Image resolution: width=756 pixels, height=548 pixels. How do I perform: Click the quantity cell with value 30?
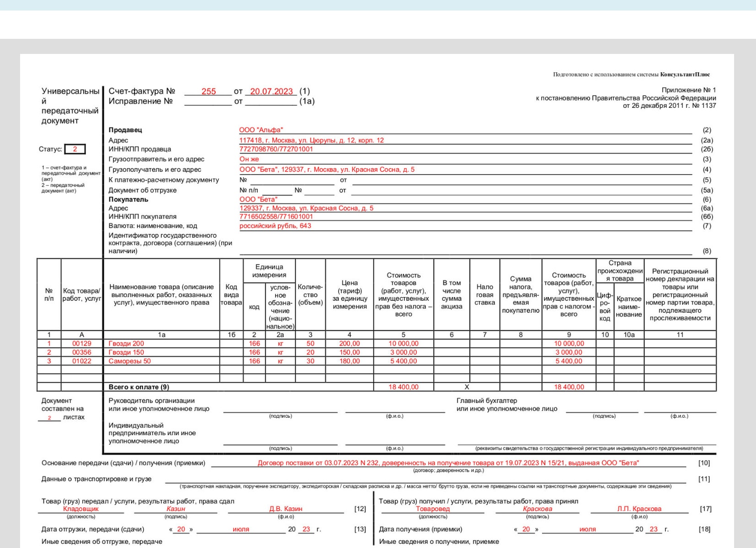tap(310, 361)
